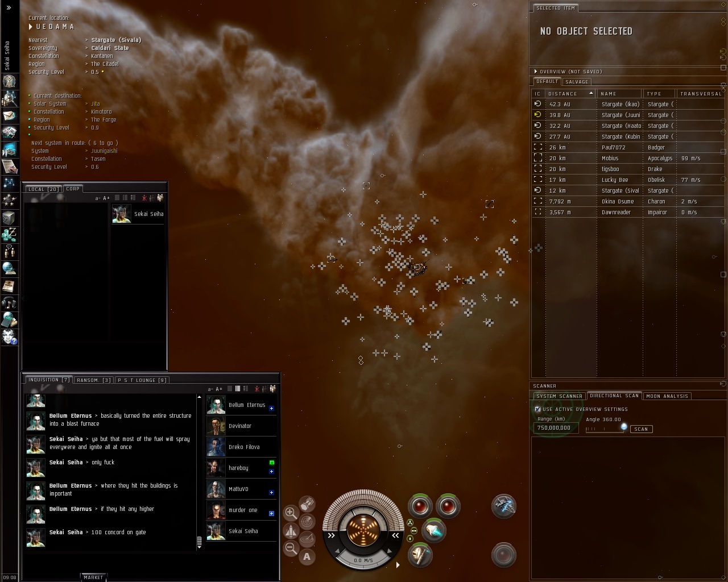Sort overview by Type column header
This screenshot has width=728, height=582.
coord(659,94)
